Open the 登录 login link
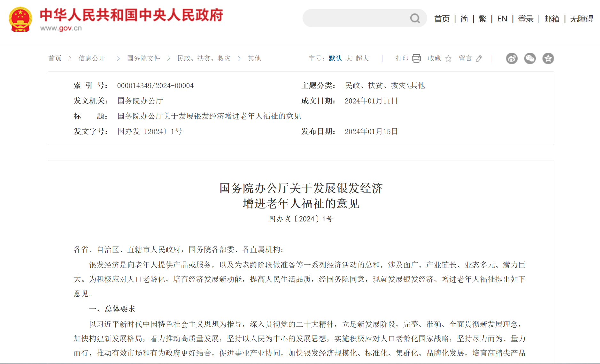 [x=526, y=19]
